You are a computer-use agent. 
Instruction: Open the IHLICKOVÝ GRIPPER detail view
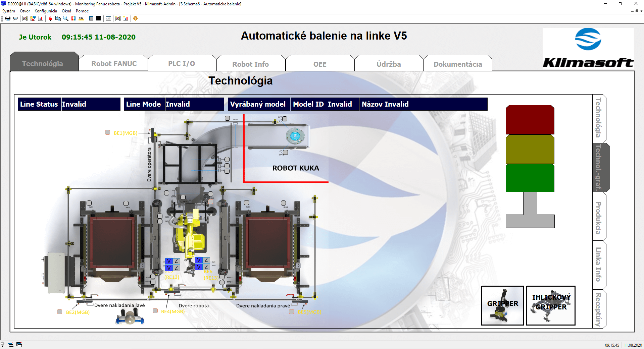[551, 305]
